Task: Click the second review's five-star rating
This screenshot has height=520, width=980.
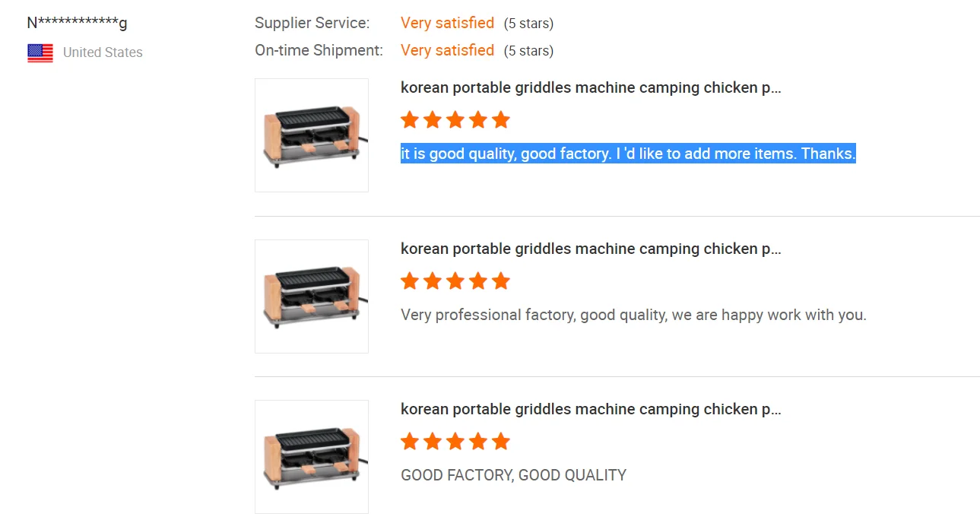Action: 455,281
